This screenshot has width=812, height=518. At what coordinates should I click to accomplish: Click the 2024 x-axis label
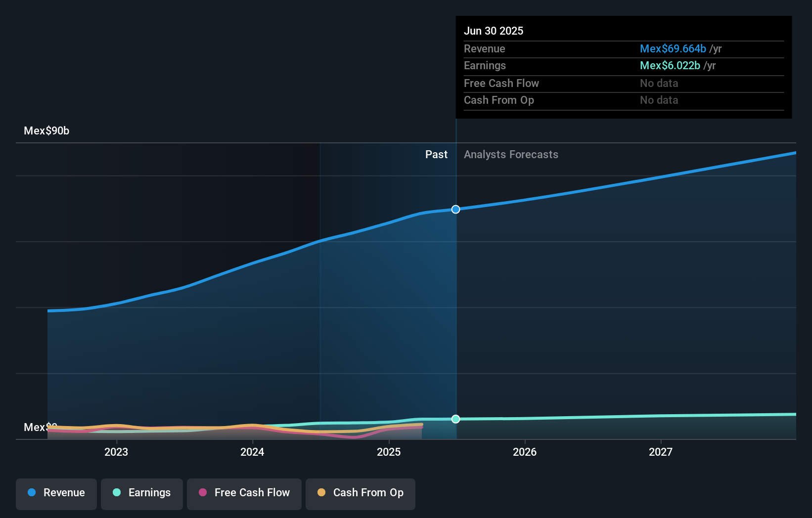pos(252,452)
